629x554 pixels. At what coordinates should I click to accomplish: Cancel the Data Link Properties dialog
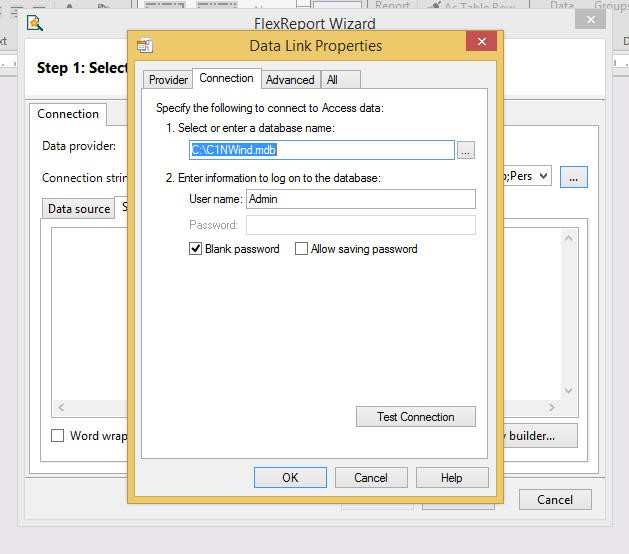click(371, 477)
